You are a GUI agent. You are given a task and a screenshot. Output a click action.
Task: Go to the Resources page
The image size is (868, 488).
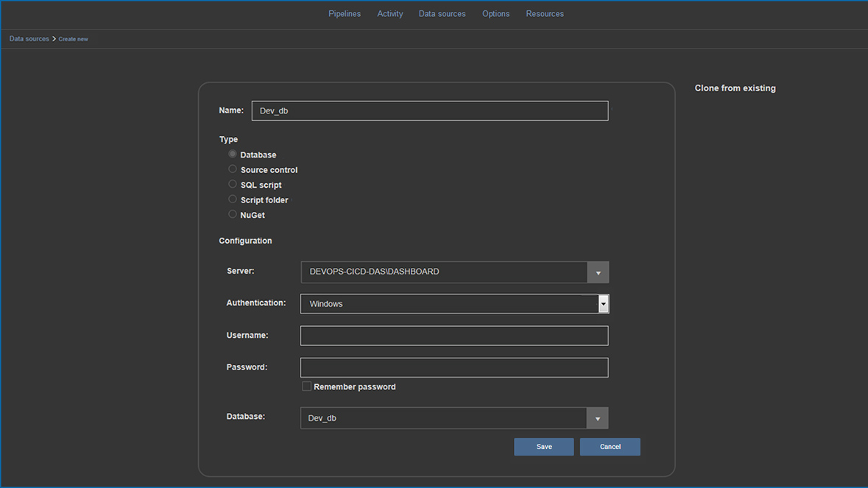[x=545, y=13]
